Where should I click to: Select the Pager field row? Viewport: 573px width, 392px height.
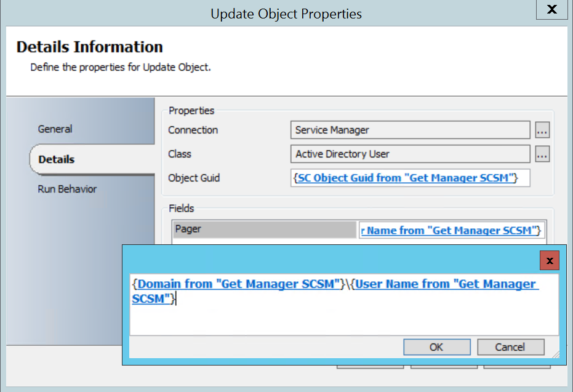pos(264,229)
